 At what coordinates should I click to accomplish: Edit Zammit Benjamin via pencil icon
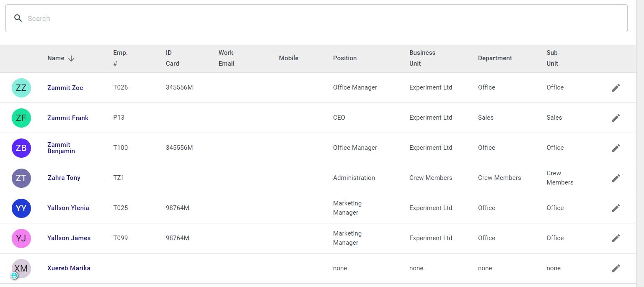pyautogui.click(x=616, y=148)
